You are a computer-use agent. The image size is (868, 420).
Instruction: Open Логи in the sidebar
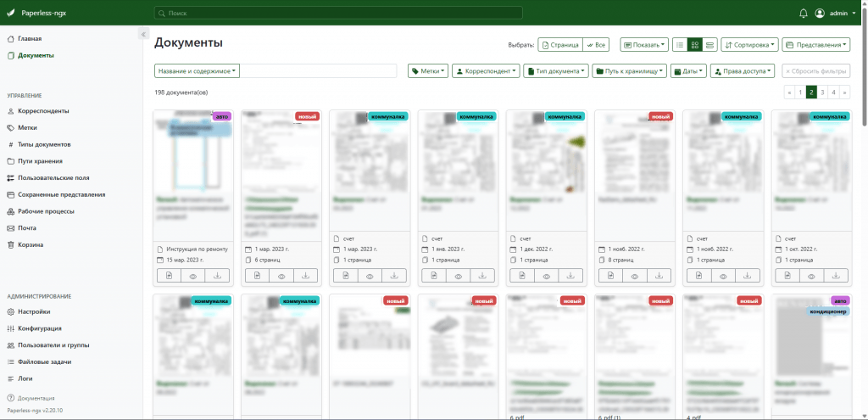(19, 378)
